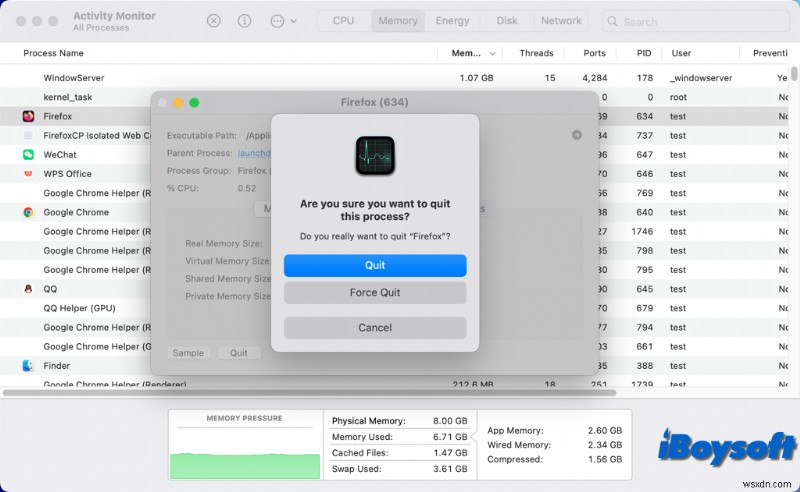
Task: Switch to the Memory tab
Action: point(398,21)
